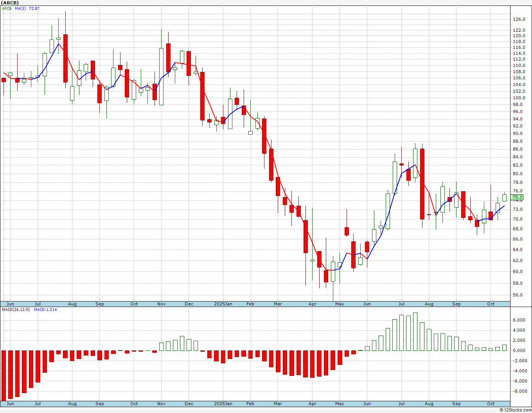The width and height of the screenshot is (532, 413).
Task: Click May on the price chart time axis
Action: (x=340, y=304)
